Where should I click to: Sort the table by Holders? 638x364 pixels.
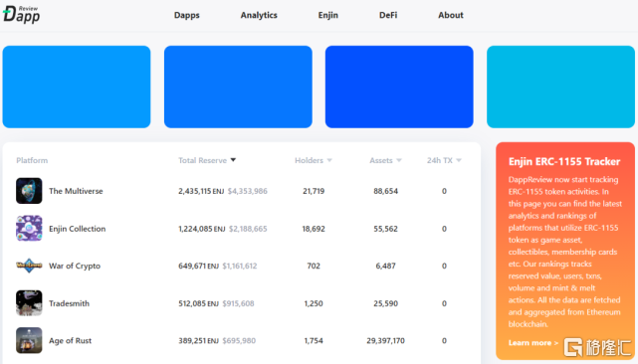[314, 160]
